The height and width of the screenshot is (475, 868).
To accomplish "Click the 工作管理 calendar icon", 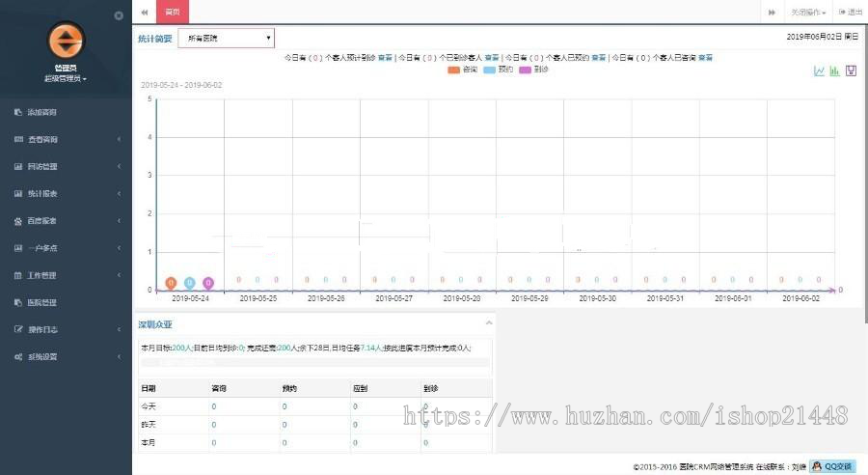I will pyautogui.click(x=18, y=275).
